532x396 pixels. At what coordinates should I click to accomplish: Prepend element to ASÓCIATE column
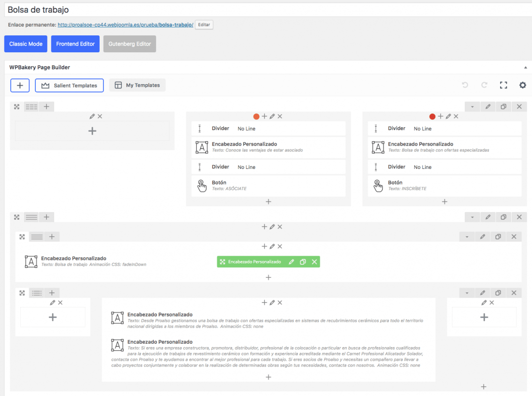tap(264, 116)
